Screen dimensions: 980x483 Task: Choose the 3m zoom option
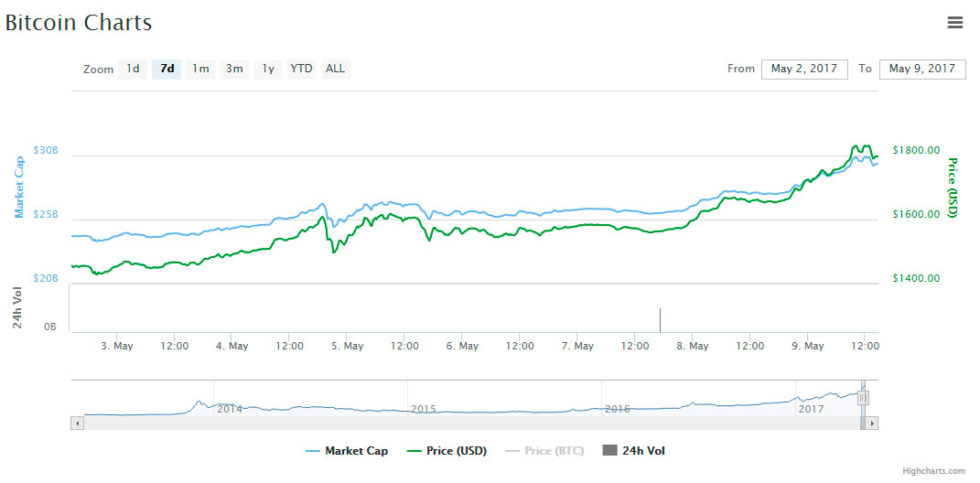coord(234,69)
